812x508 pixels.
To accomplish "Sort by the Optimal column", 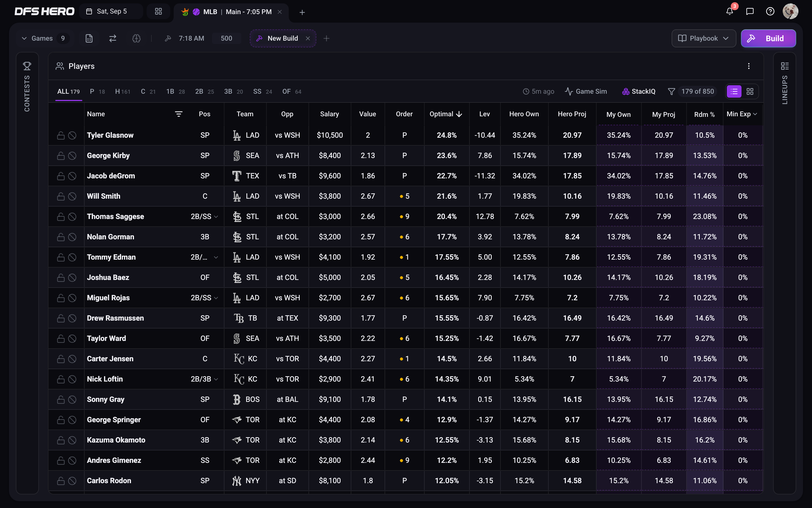I will tap(446, 114).
